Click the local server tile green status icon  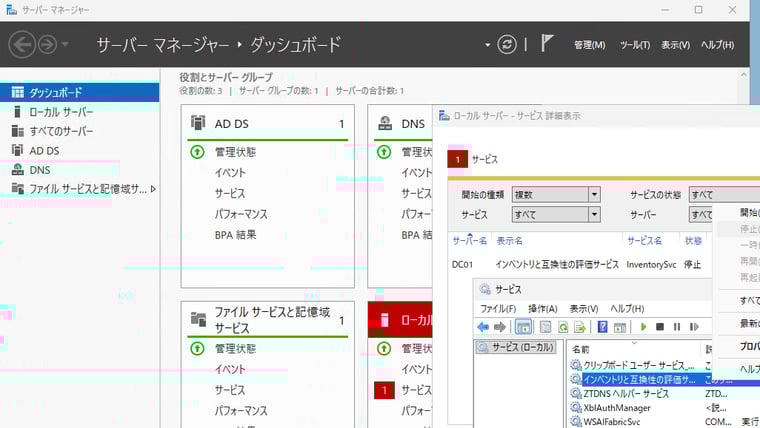tap(384, 349)
